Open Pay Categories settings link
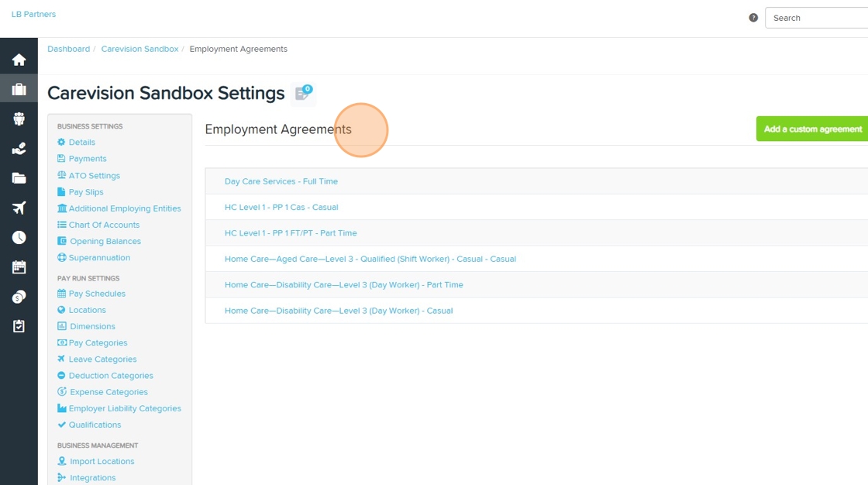This screenshot has height=485, width=868. pyautogui.click(x=98, y=342)
